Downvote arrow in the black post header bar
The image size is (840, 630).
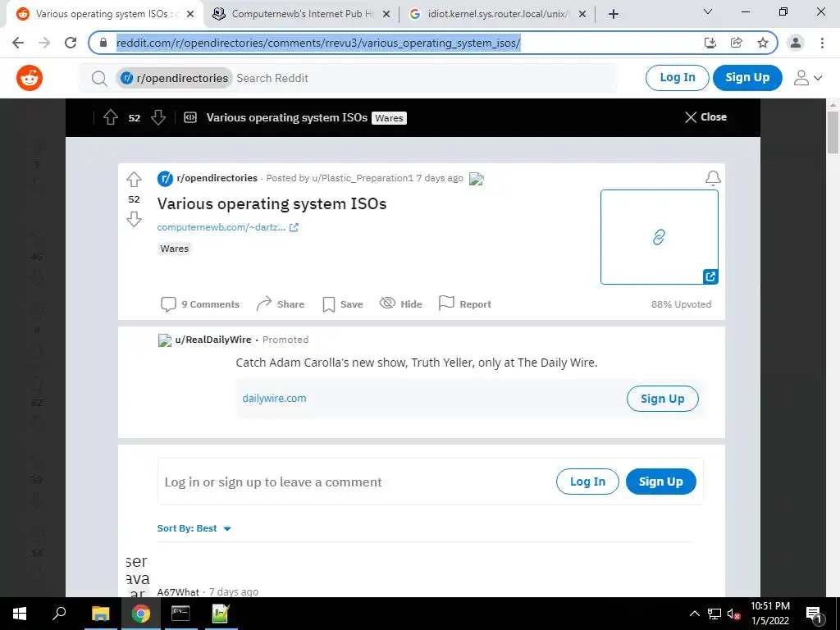pyautogui.click(x=158, y=117)
